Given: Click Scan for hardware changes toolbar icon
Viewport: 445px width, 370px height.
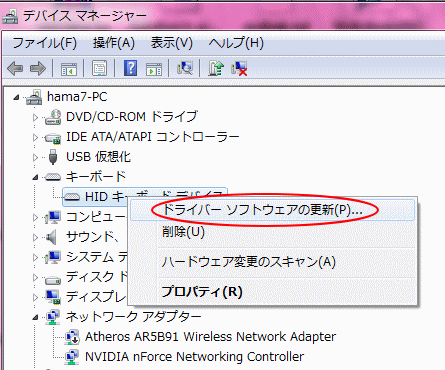Looking at the screenshot, I should click(x=185, y=68).
